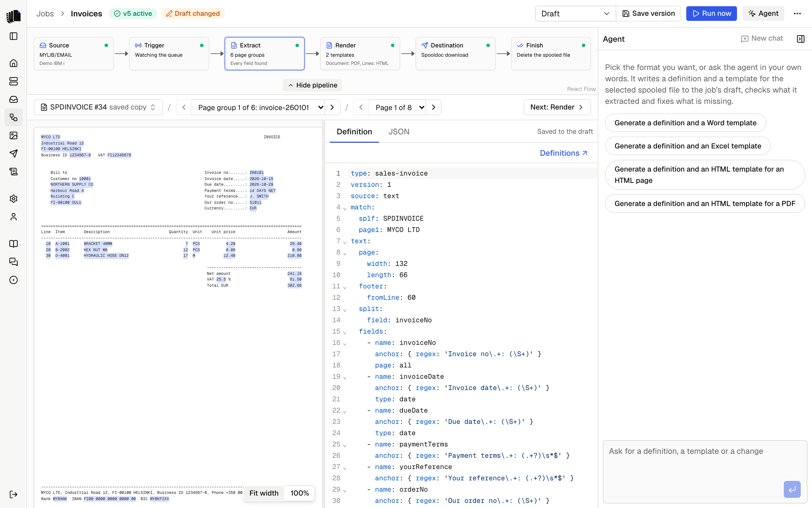This screenshot has height=508, width=812.
Task: Open the image icon in sidebar
Action: pos(14,135)
